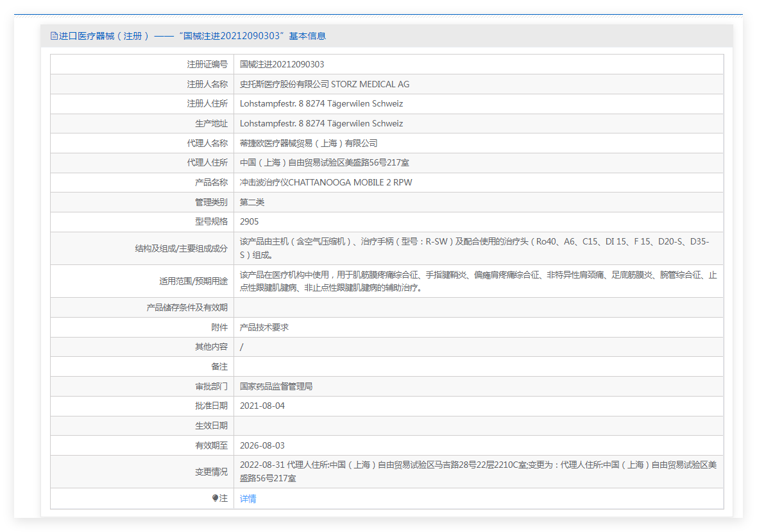This screenshot has height=532, width=757.
Task: Click the 生效日期 row label
Action: coord(211,426)
